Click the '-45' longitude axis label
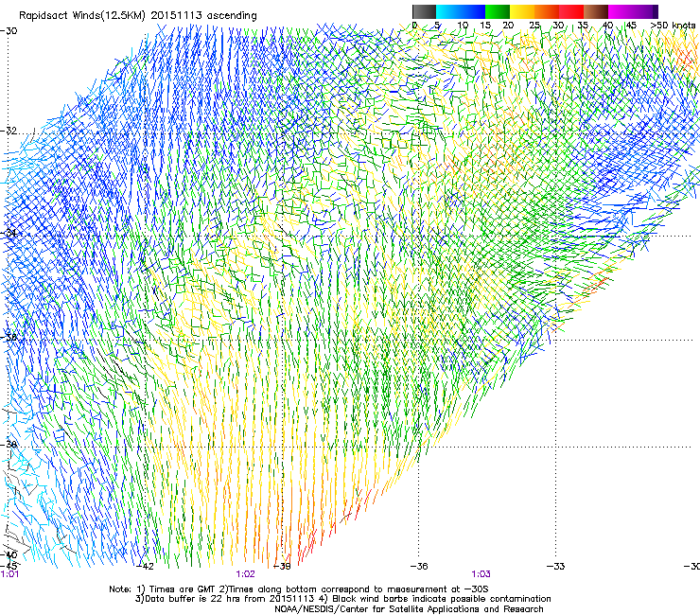Image resolution: width=700 pixels, height=615 pixels. click(x=9, y=565)
